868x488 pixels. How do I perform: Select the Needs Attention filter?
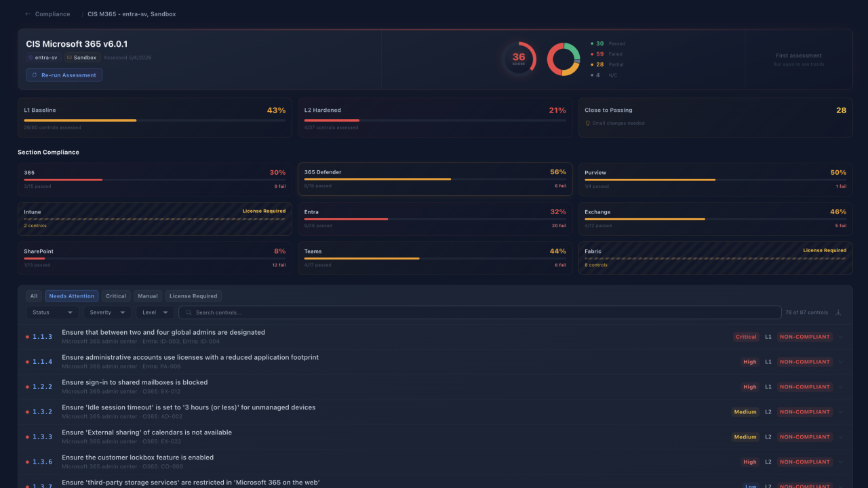[x=72, y=296]
